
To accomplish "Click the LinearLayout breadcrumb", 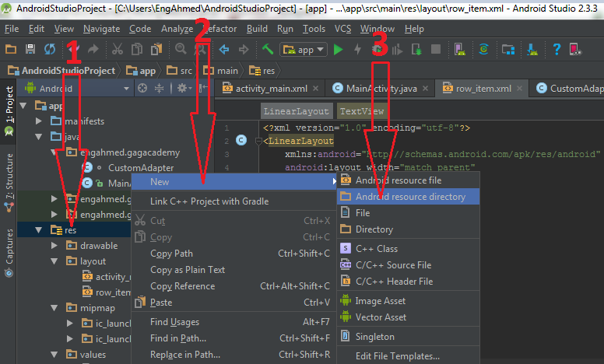I will click(297, 111).
